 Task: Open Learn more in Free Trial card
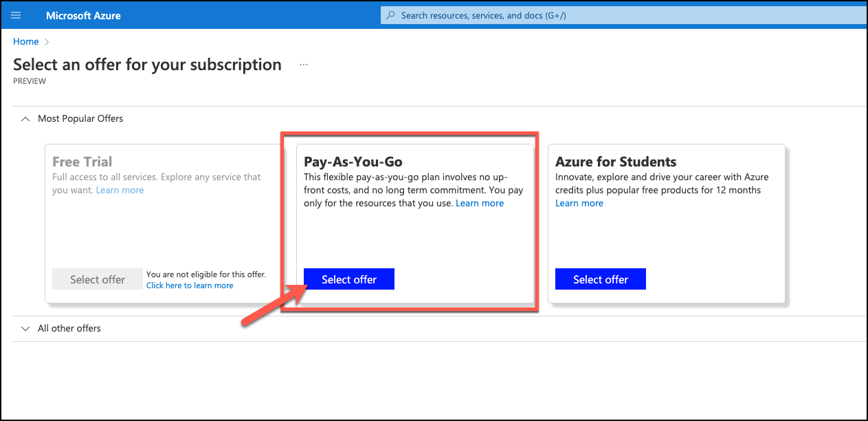click(120, 190)
